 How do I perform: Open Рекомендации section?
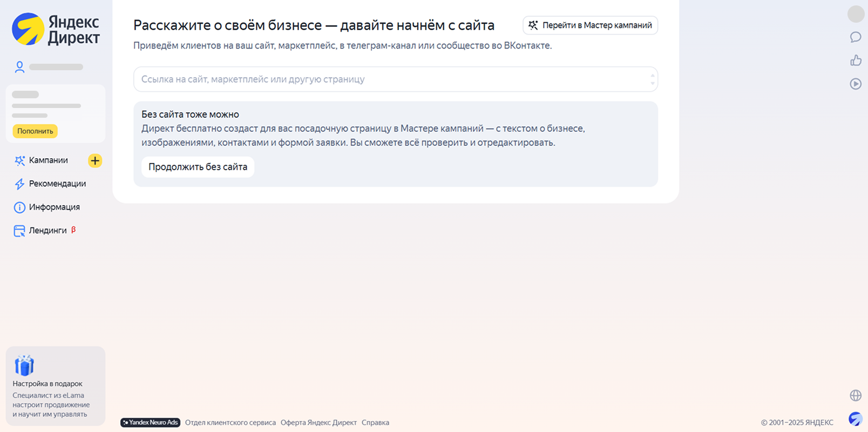click(57, 184)
